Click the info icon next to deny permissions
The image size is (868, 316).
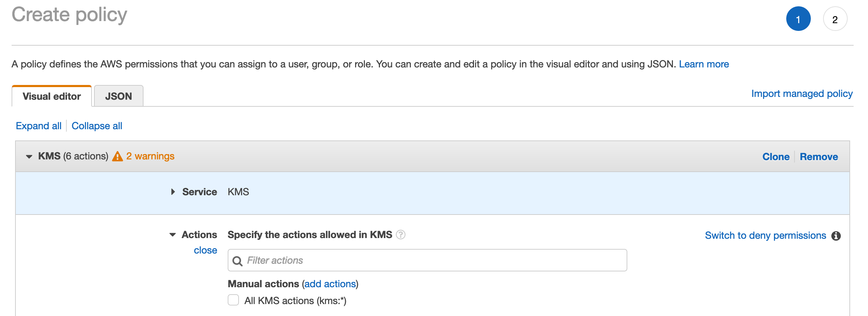(836, 236)
